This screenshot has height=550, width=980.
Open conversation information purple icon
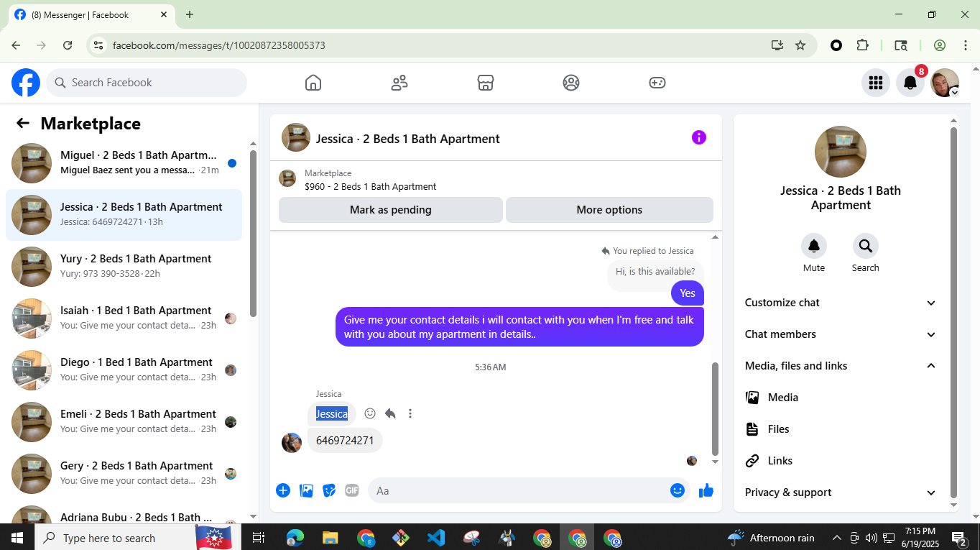click(699, 137)
